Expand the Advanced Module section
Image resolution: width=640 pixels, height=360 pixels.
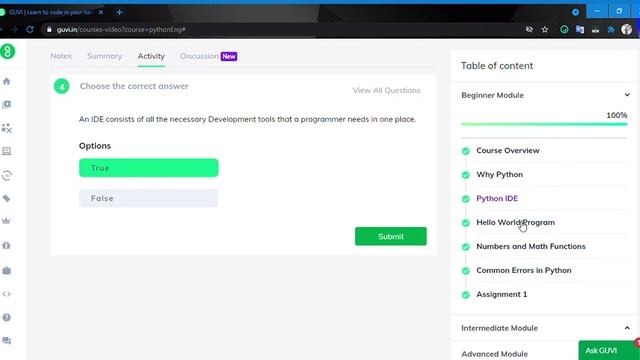click(495, 353)
